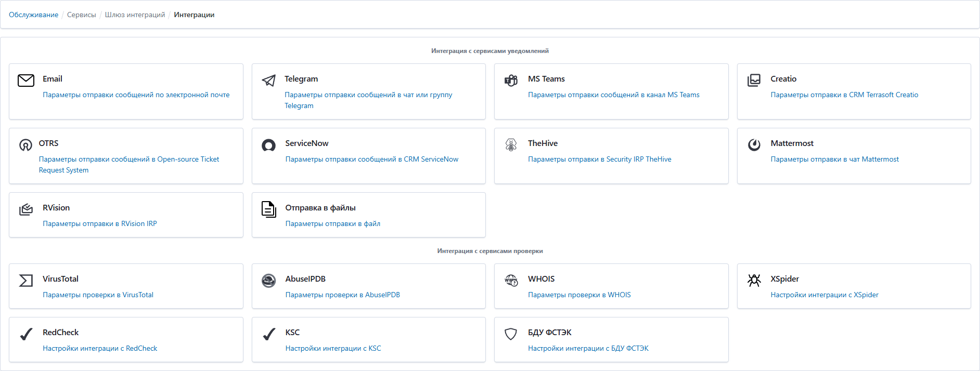Image resolution: width=980 pixels, height=371 pixels.
Task: Open MS Teams channel sending parameters
Action: (x=614, y=95)
